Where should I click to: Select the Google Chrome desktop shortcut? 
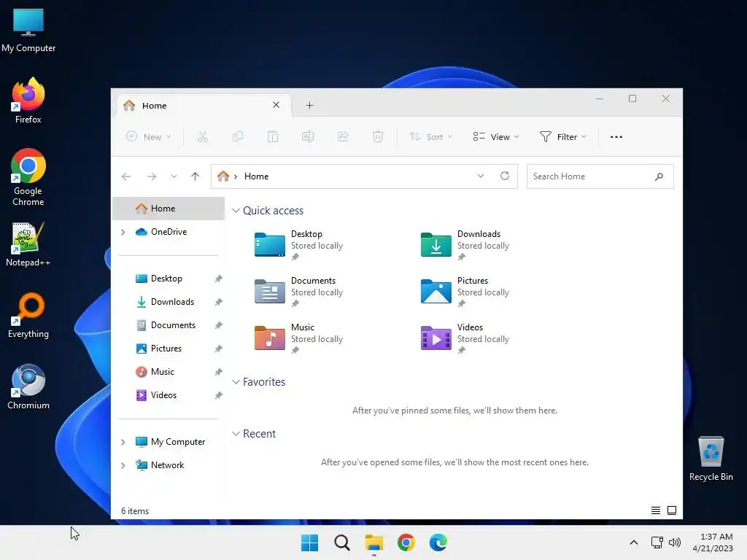tap(28, 177)
